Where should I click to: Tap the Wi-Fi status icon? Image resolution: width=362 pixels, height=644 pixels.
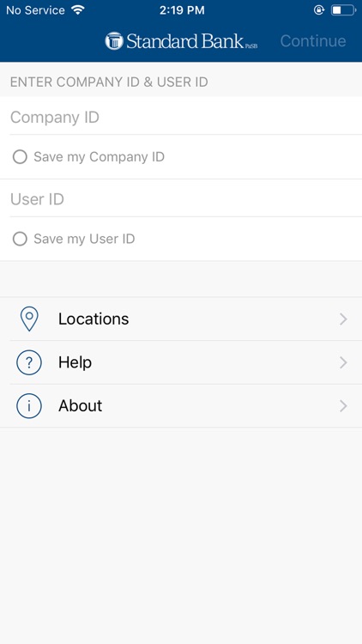pyautogui.click(x=77, y=9)
